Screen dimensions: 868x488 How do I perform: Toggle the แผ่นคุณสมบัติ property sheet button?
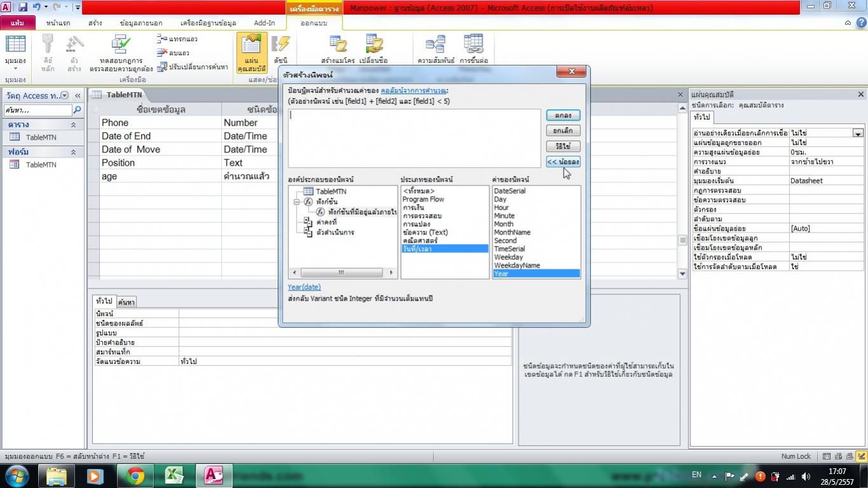tap(252, 53)
